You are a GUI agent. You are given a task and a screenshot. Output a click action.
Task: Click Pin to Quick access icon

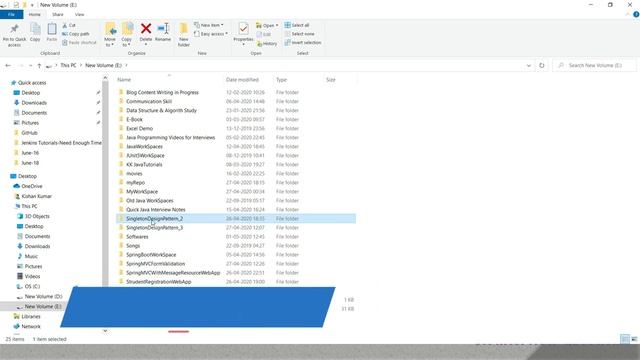(14, 29)
